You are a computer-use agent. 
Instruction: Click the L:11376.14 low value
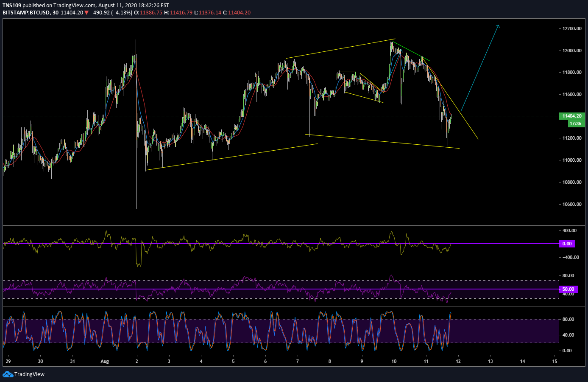point(208,13)
